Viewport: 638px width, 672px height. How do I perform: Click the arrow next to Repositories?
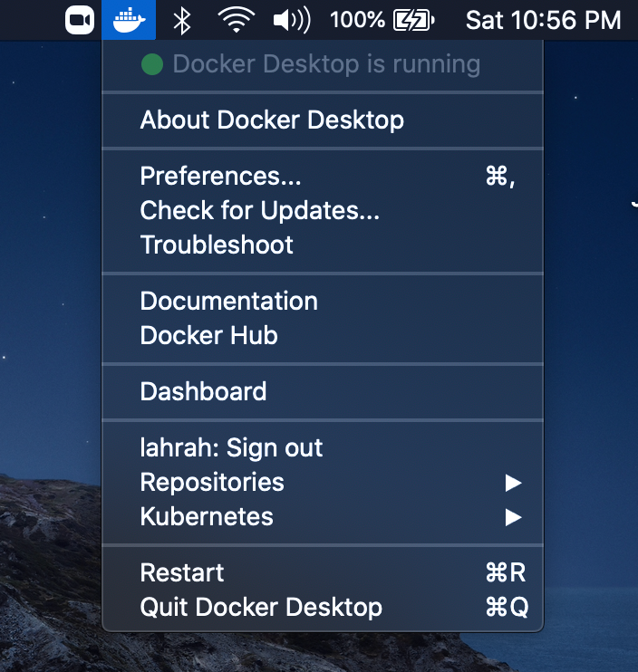pos(513,483)
